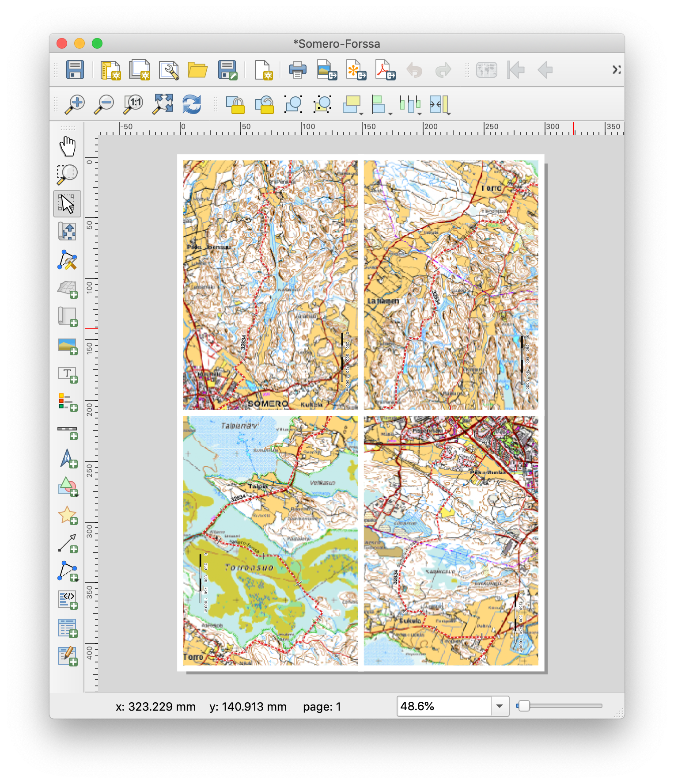This screenshot has height=784, width=674.
Task: Ungroup selected items
Action: pyautogui.click(x=323, y=105)
